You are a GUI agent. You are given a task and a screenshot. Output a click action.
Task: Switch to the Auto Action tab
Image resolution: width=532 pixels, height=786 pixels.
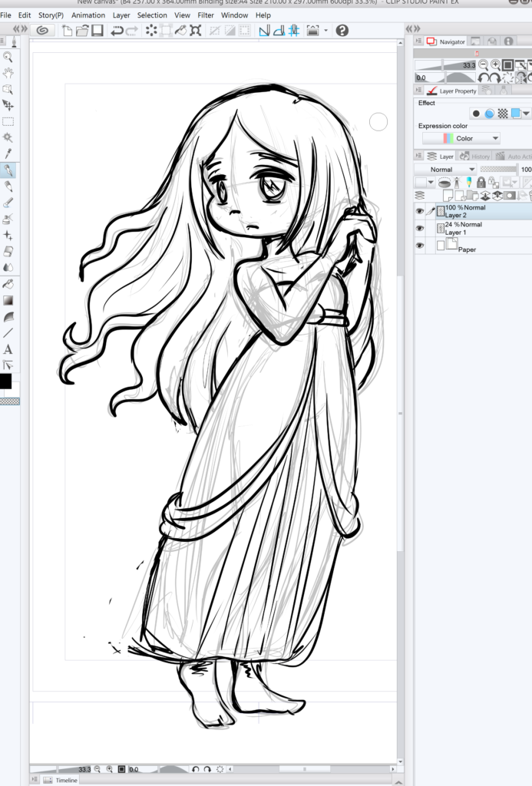tap(513, 157)
